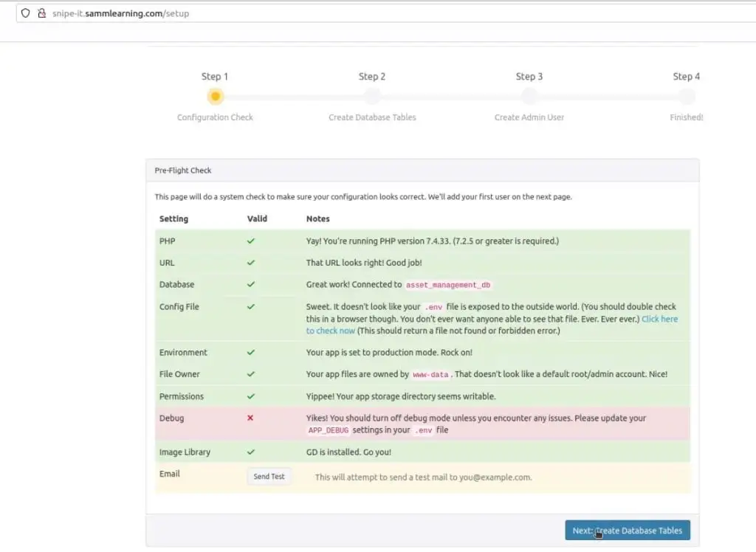Click the green checkmark in Config File row
This screenshot has width=756, height=552.
coord(251,306)
